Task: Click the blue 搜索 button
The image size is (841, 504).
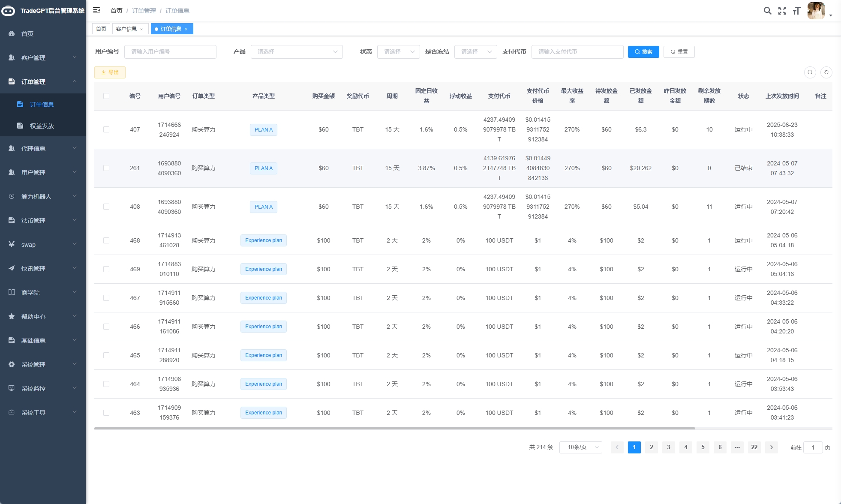Action: click(x=643, y=51)
